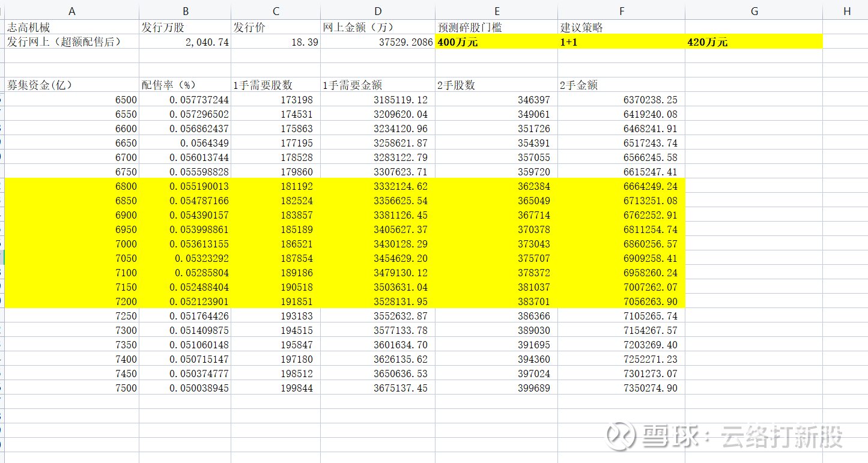Click the 1手需要股数 header cell
Image resolution: width=868 pixels, height=463 pixels.
(276, 85)
